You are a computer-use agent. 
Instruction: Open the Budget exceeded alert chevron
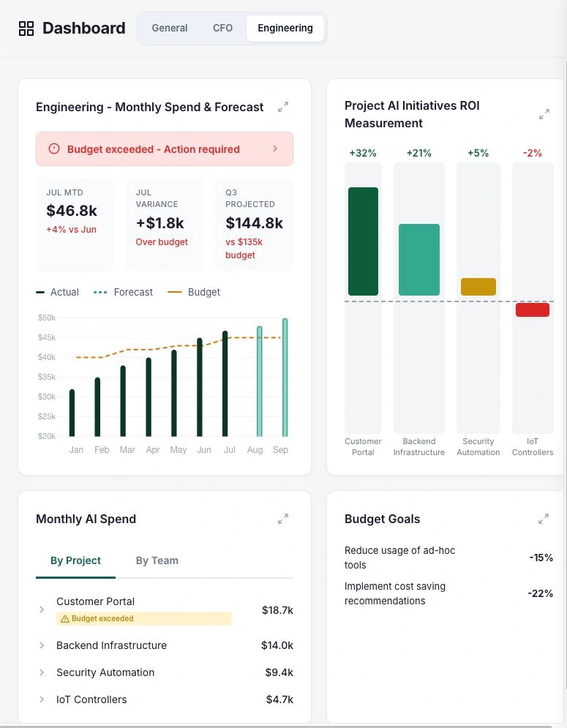pos(275,149)
